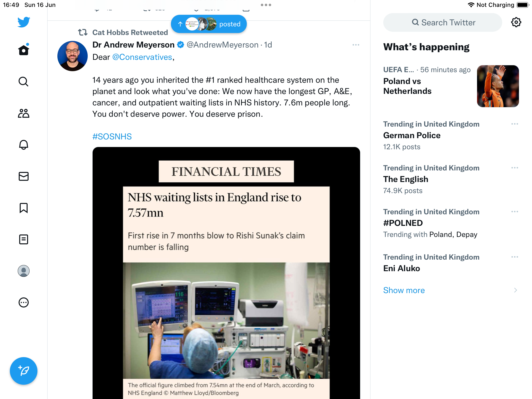Viewport: 532px width, 399px height.
Task: Open tweet options for Andrew Meyerson tweet
Action: point(356,45)
